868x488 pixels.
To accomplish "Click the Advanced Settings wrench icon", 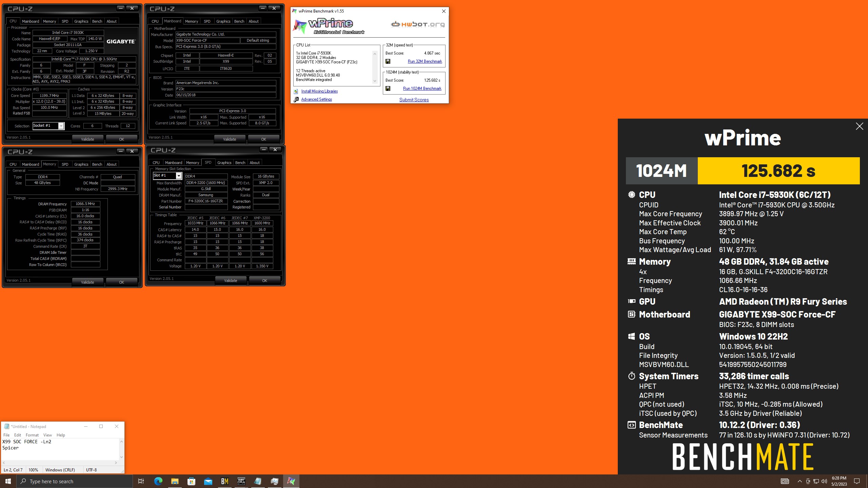I will (x=296, y=99).
